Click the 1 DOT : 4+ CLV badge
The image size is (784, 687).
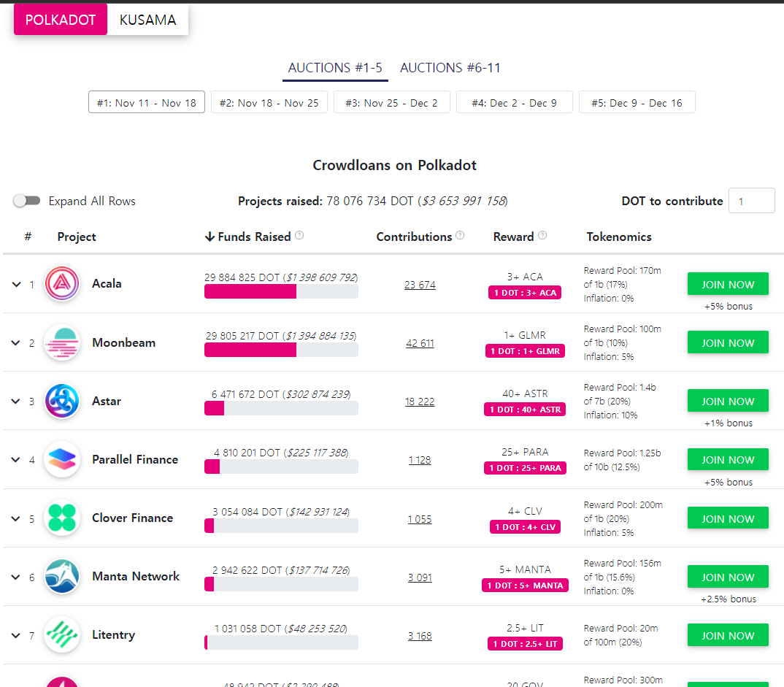pos(525,527)
